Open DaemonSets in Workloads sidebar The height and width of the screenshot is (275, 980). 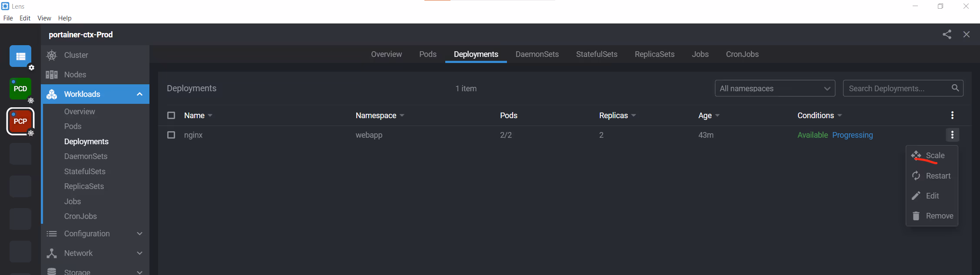coord(86,156)
